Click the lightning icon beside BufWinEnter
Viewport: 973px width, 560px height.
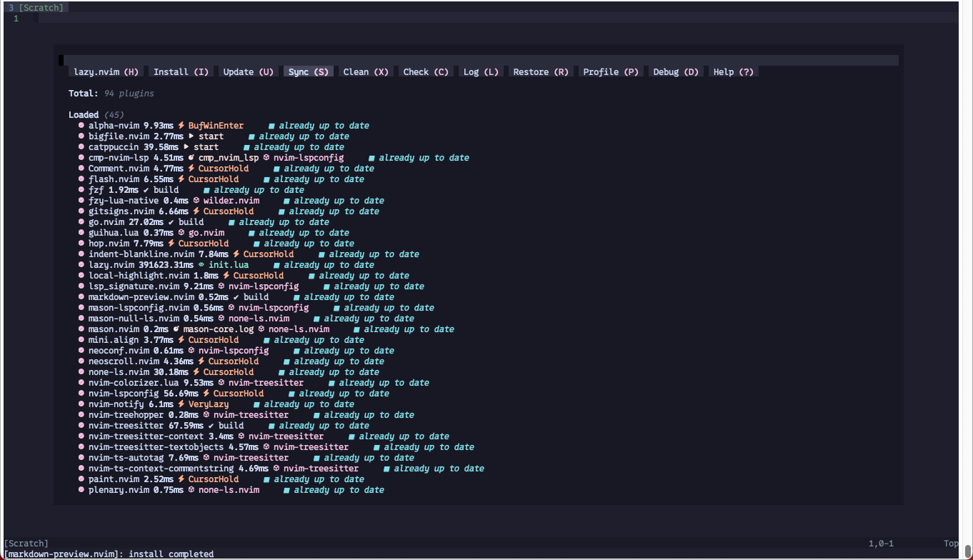(181, 126)
